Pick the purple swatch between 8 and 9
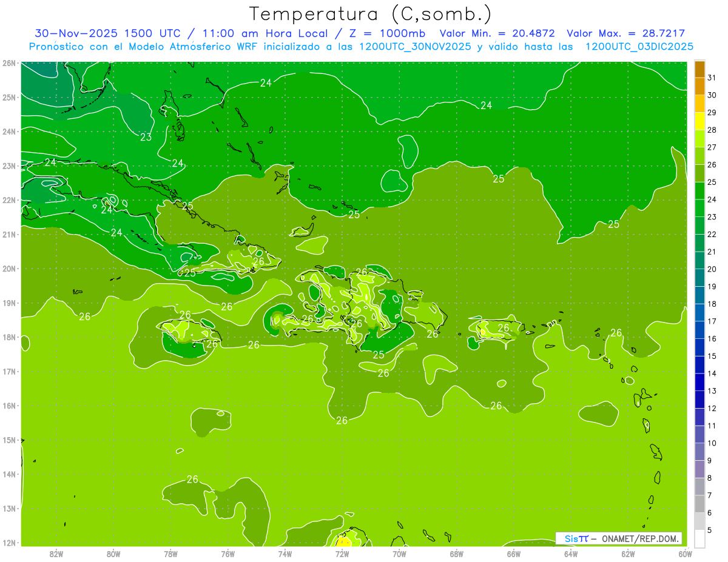This screenshot has width=728, height=562. tap(699, 469)
